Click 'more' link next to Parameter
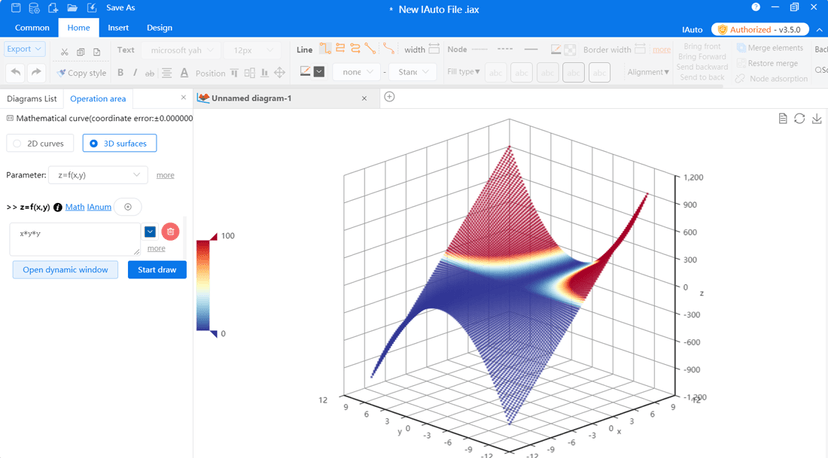828x458 pixels. (165, 175)
